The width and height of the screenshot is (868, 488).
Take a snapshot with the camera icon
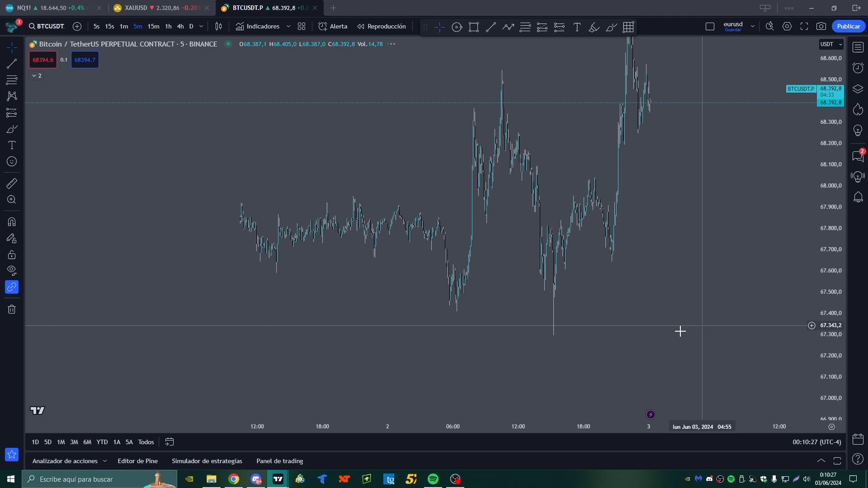pyautogui.click(x=821, y=27)
